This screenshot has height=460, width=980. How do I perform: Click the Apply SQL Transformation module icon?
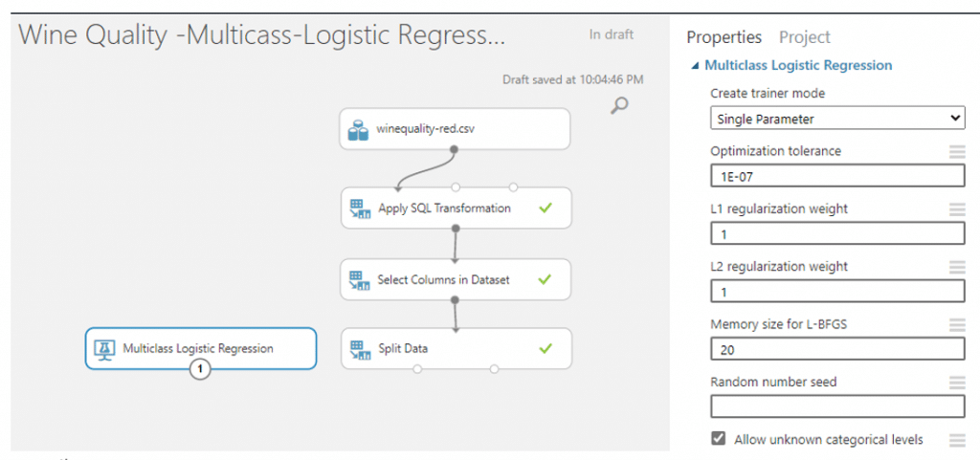[358, 209]
